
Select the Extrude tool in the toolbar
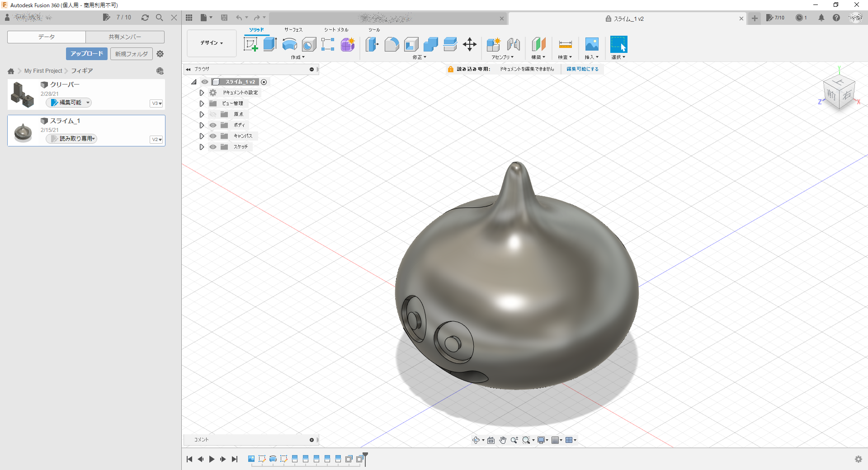pyautogui.click(x=270, y=44)
